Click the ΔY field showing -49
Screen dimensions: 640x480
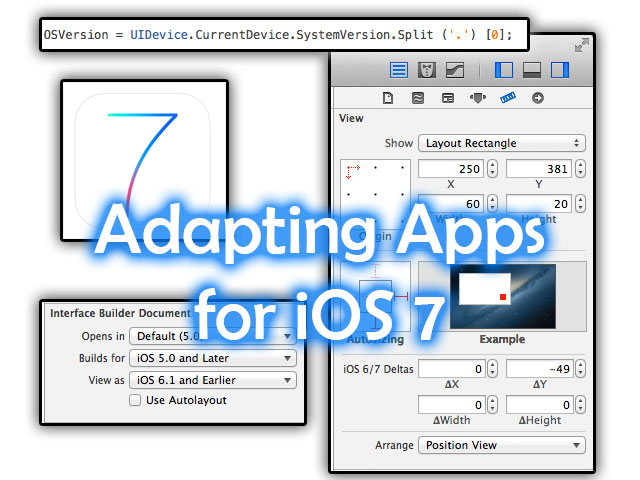tap(540, 369)
